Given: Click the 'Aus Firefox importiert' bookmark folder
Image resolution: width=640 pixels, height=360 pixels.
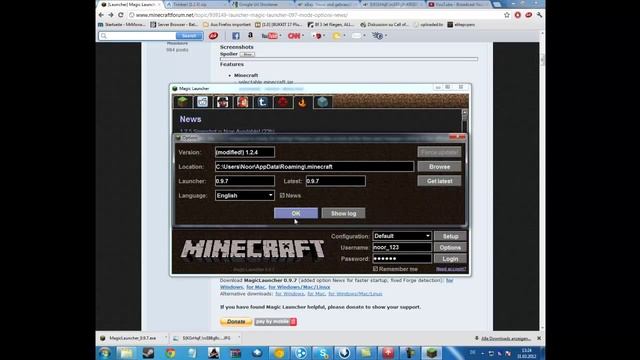Looking at the screenshot, I should (227, 24).
